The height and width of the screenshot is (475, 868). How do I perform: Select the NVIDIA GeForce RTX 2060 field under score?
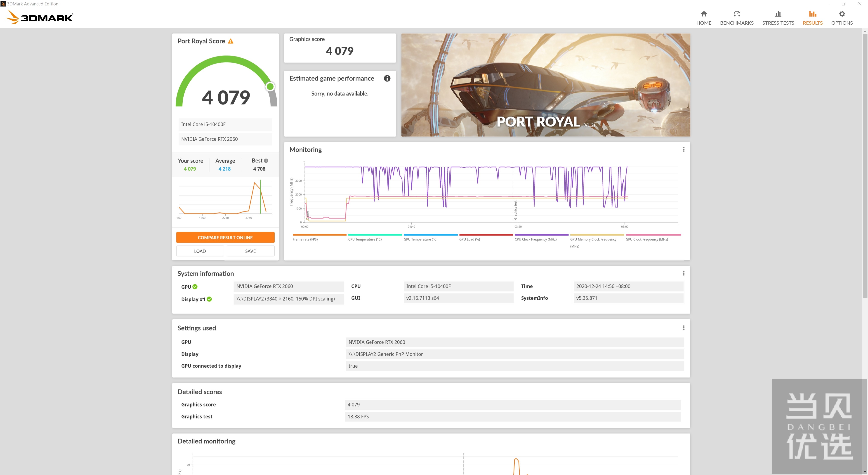[x=225, y=139]
